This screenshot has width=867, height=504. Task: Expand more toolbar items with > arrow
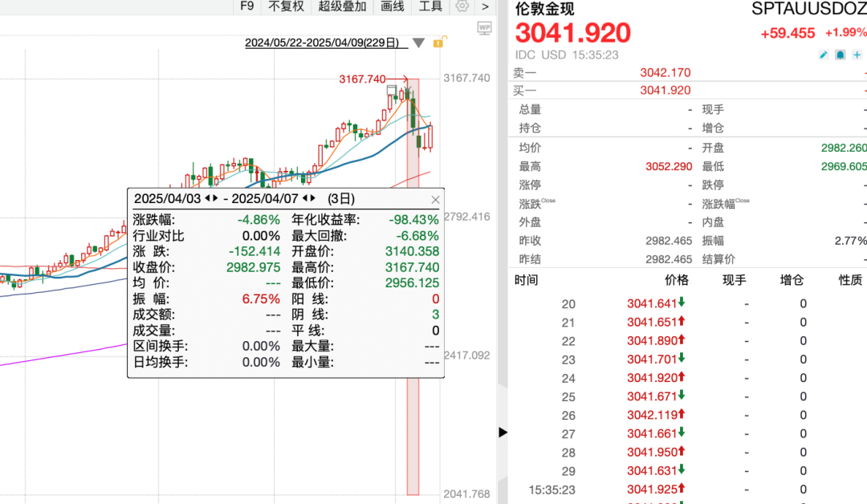click(x=485, y=6)
